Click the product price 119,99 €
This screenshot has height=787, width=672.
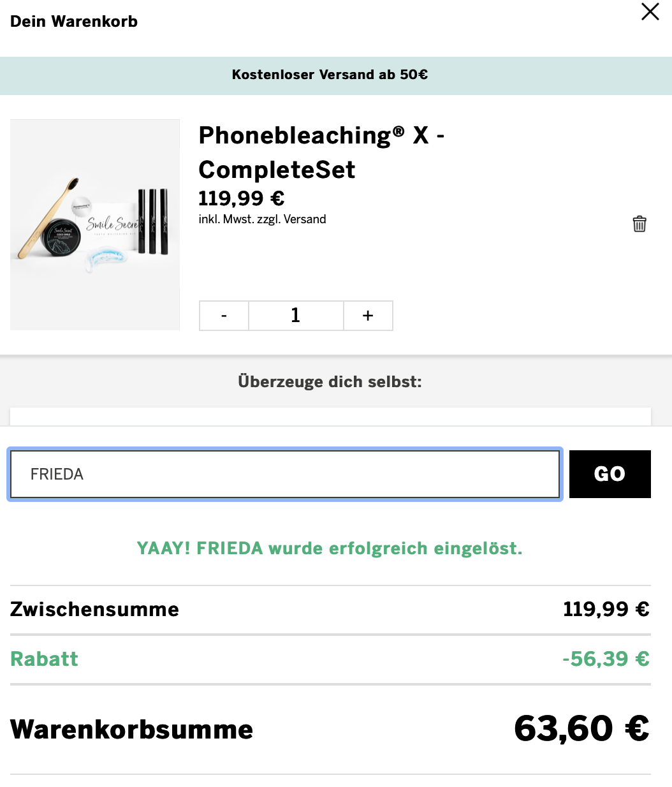[242, 198]
